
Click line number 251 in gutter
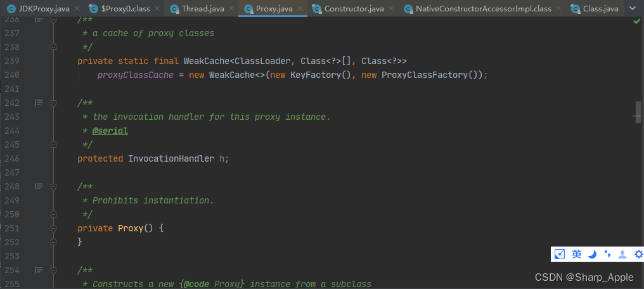[12, 228]
